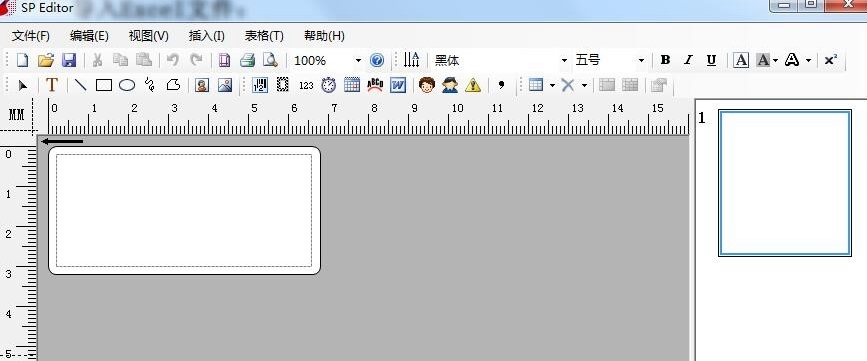Click the police officer figure icon
Screen dimensions: 867x361
coord(450,85)
